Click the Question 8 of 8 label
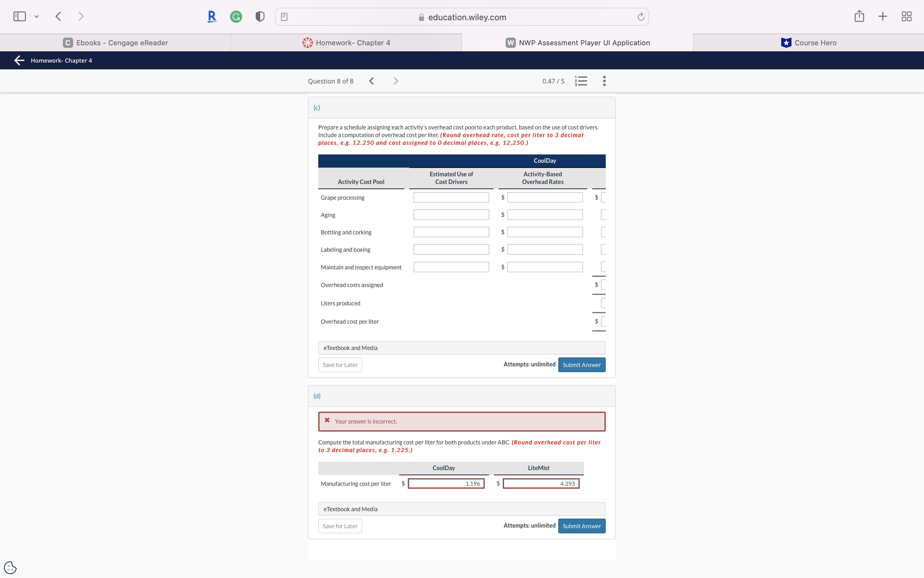This screenshot has height=578, width=924. (331, 81)
